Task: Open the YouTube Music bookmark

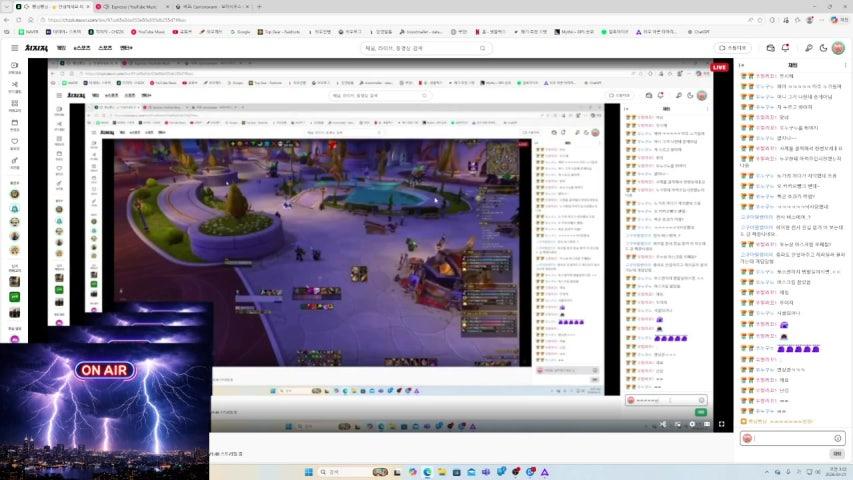Action: [148, 32]
